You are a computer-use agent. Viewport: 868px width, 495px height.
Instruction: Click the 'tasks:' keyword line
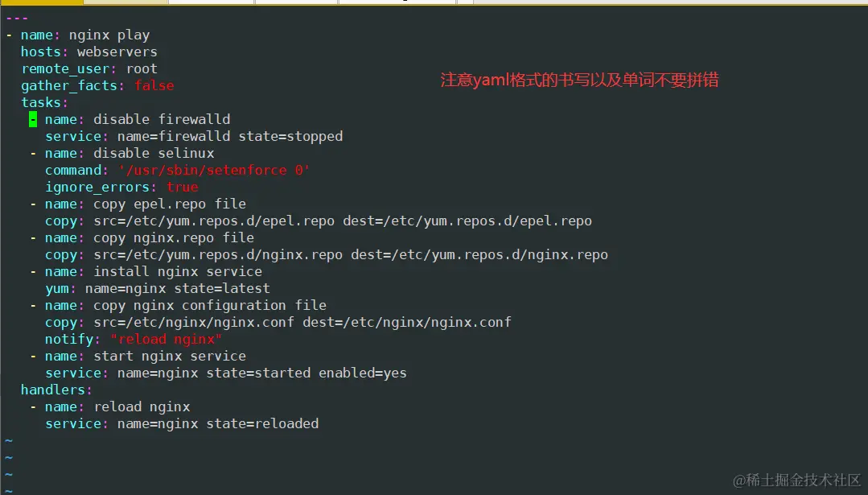point(44,102)
